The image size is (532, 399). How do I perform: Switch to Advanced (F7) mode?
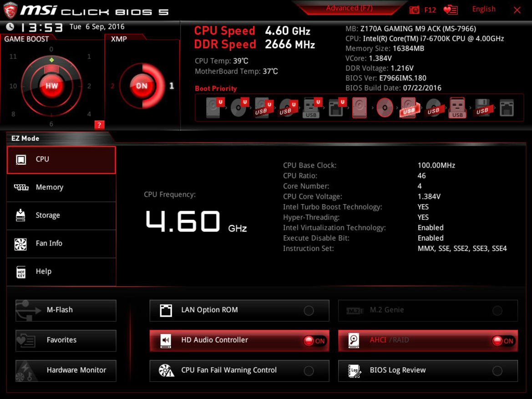coord(349,8)
